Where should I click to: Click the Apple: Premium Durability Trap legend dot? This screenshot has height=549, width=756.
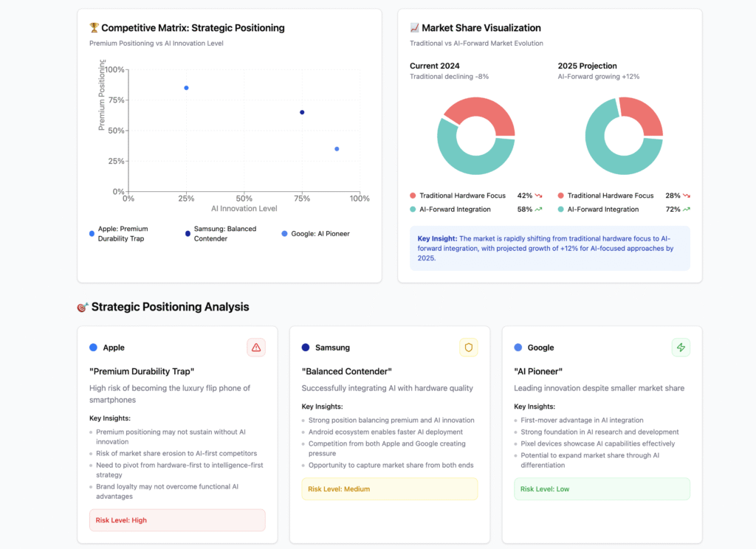click(x=92, y=234)
